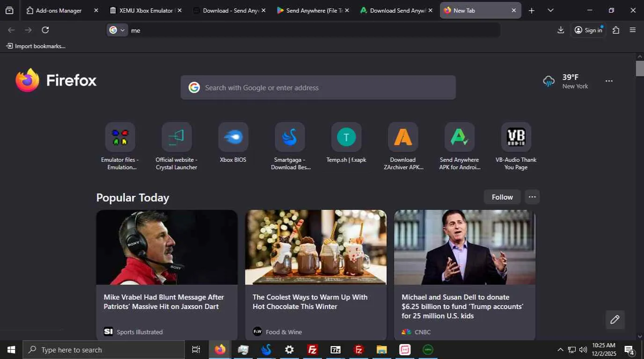Image resolution: width=644 pixels, height=359 pixels.
Task: Go forward using the forward arrow
Action: pos(29,30)
